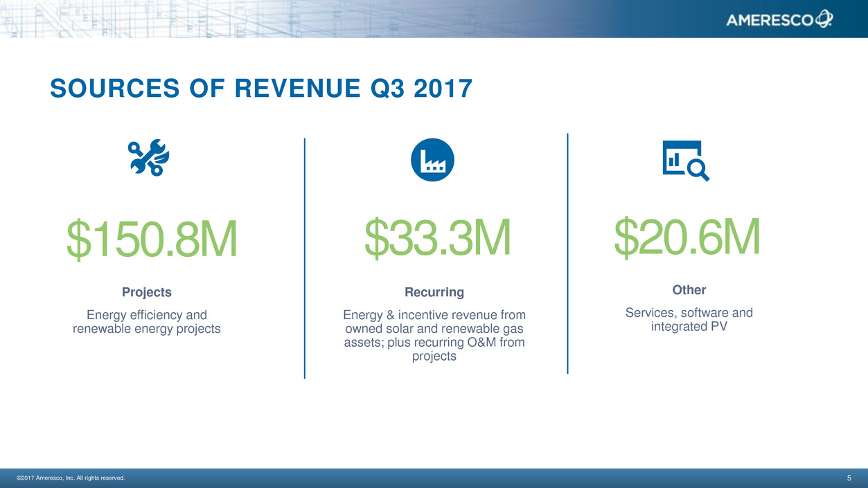Click the factory icon above Recurring revenue
The image size is (868, 488).
[432, 160]
